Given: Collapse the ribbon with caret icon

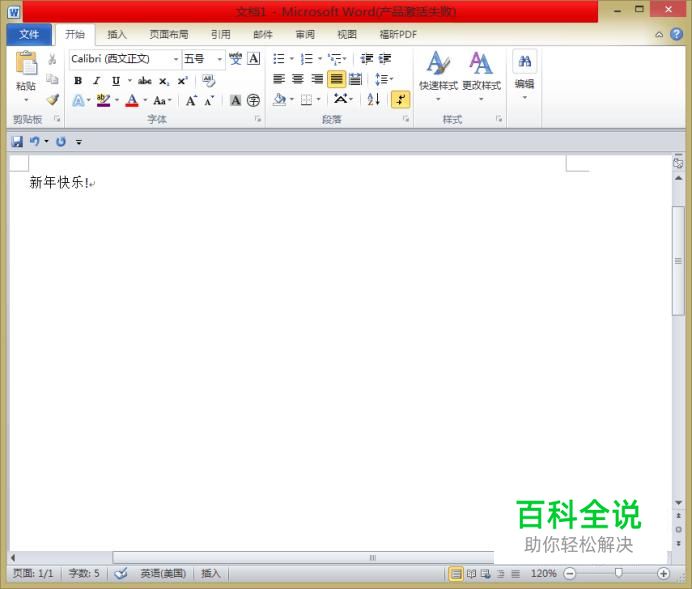Looking at the screenshot, I should 659,35.
